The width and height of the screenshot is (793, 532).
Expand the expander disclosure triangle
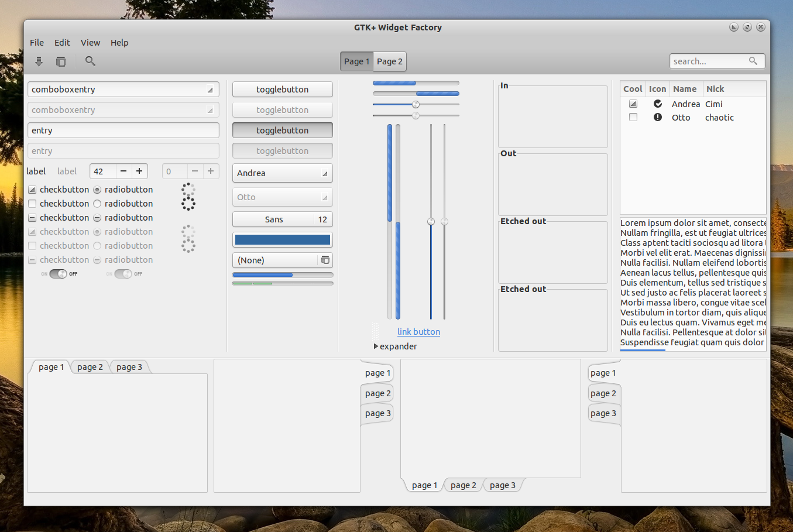376,346
